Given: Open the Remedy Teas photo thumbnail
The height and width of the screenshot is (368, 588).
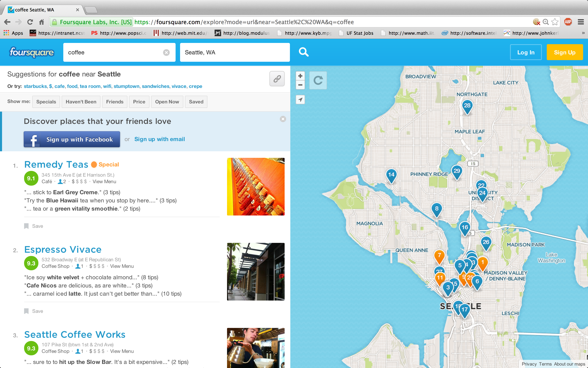Looking at the screenshot, I should (256, 187).
